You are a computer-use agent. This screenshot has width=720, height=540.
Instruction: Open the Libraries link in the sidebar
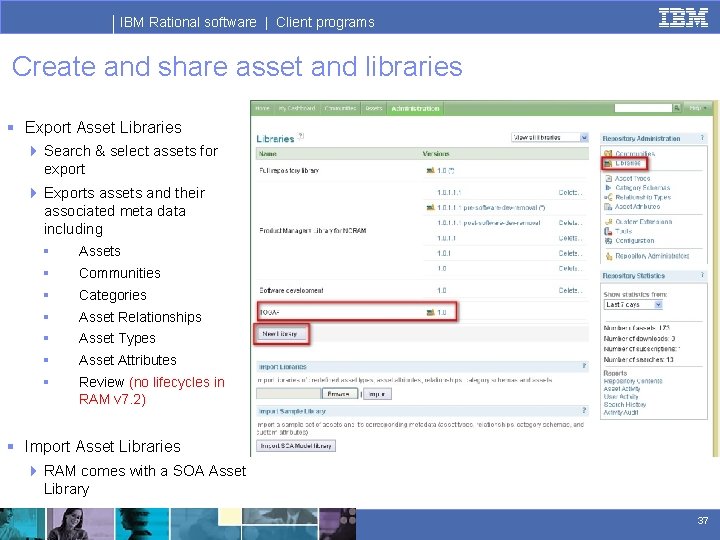point(628,163)
